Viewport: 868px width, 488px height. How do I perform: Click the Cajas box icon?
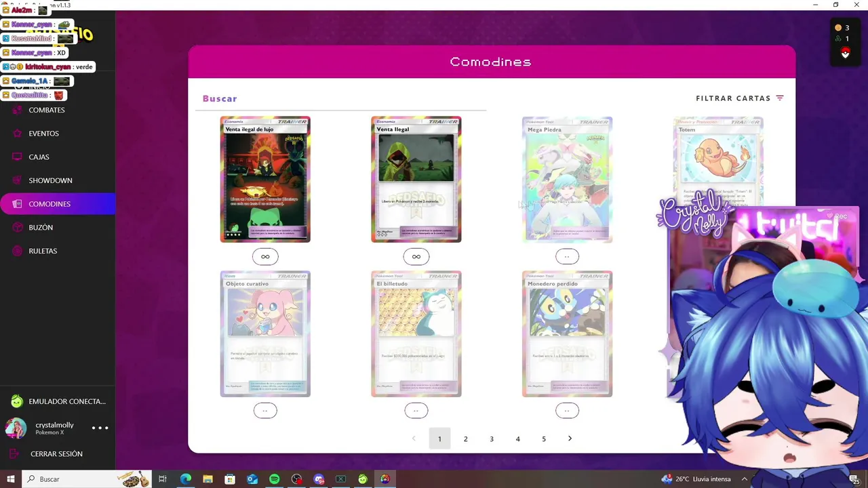point(17,157)
